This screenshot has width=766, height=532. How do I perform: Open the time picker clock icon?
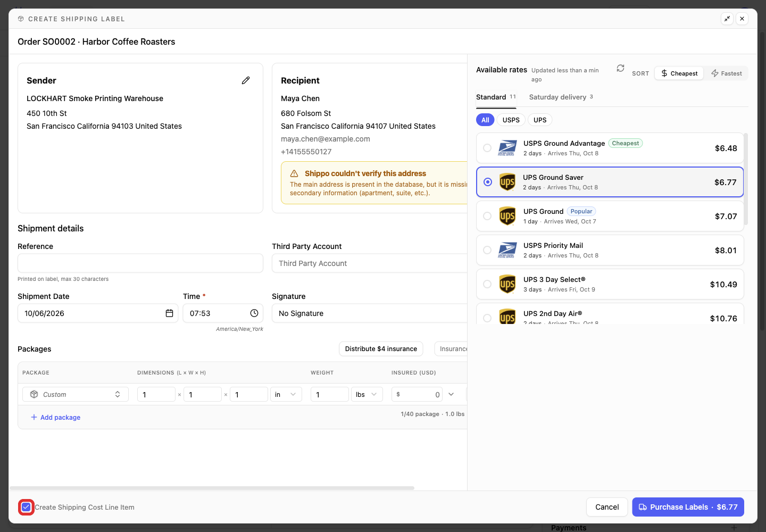tap(254, 313)
